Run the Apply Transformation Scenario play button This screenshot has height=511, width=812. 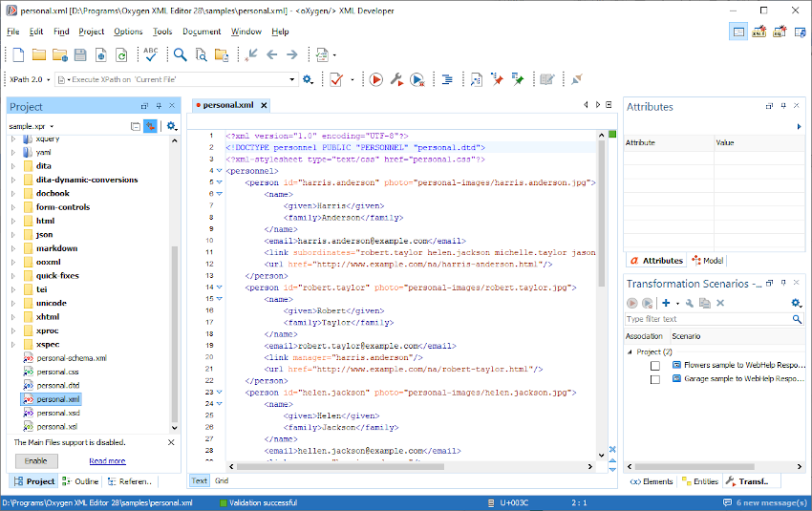(375, 79)
